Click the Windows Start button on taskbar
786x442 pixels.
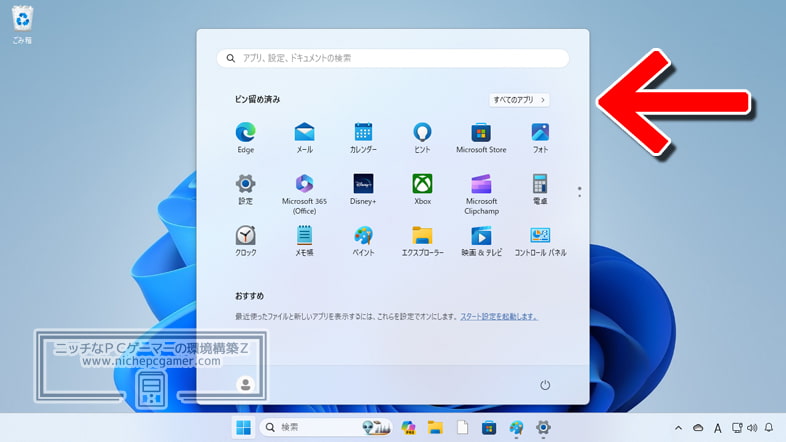point(244,427)
